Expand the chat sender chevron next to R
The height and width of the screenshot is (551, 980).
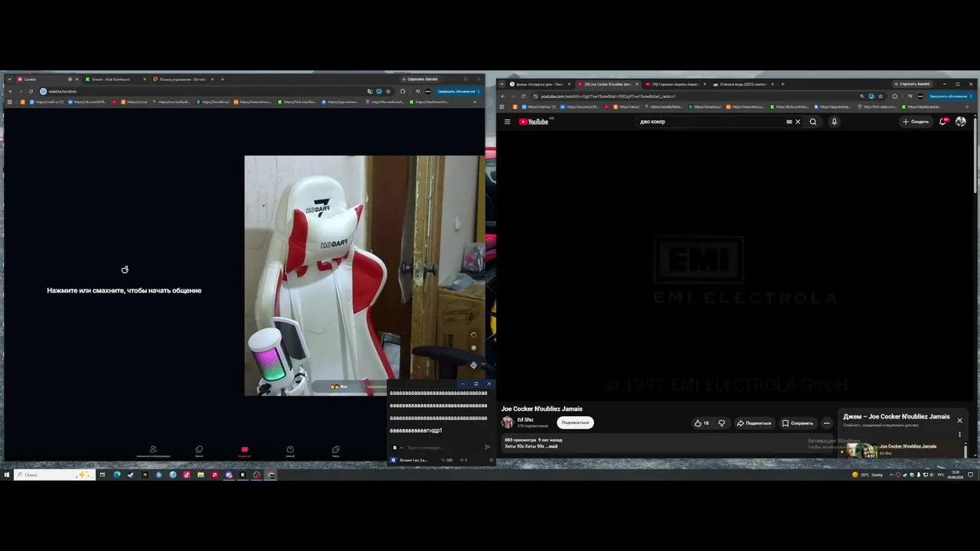coord(402,448)
